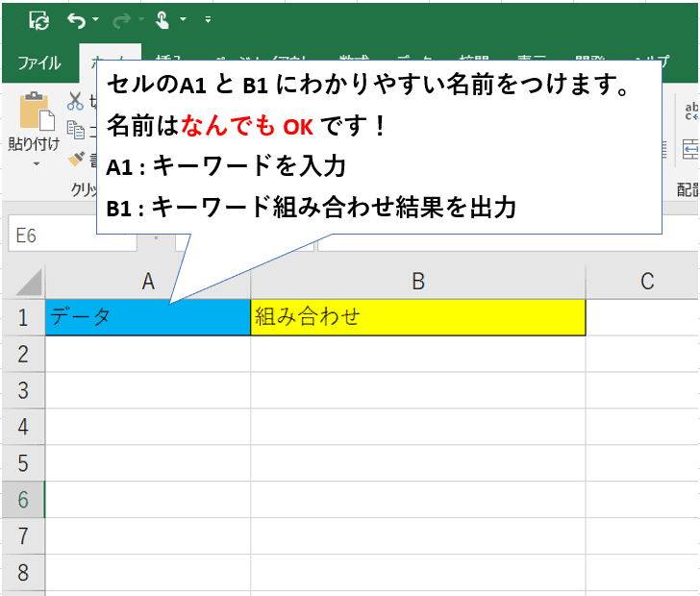
Task: Click the Save icon in quick access toolbar
Action: click(39, 19)
